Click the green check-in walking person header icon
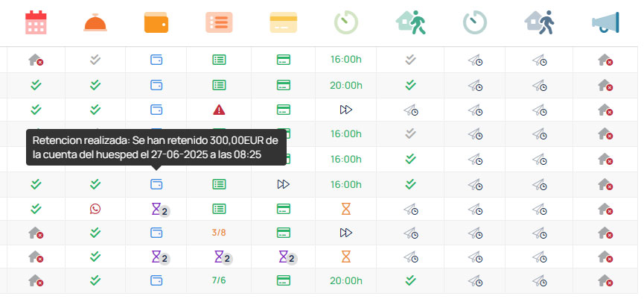Image resolution: width=644 pixels, height=302 pixels. coord(411,22)
